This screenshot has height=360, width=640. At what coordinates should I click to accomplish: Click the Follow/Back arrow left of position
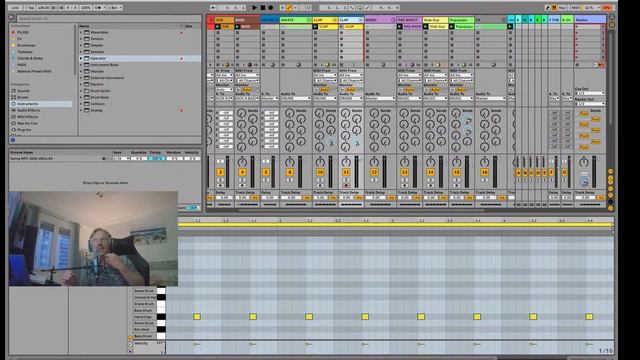213,7
